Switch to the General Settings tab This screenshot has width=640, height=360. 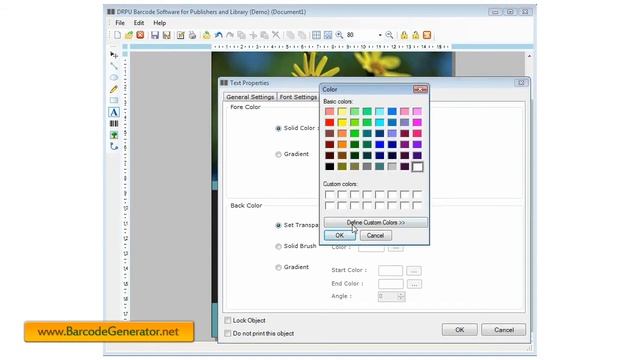click(250, 97)
